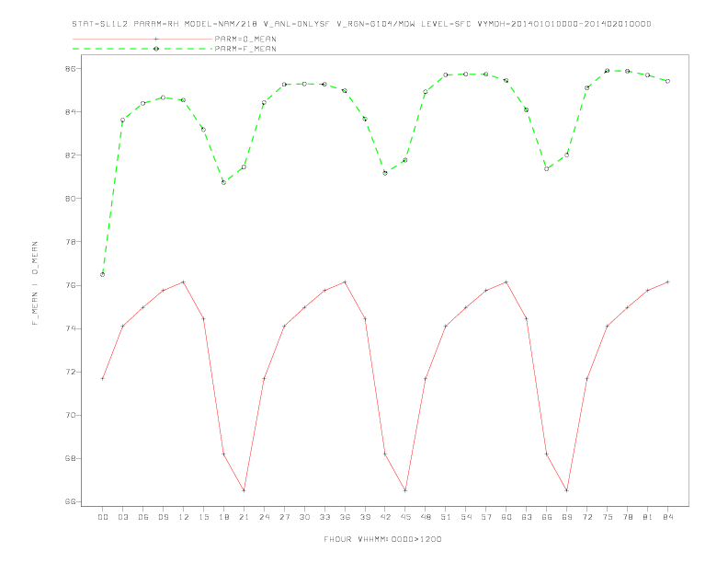Click y-axis tick label 70

click(x=70, y=415)
